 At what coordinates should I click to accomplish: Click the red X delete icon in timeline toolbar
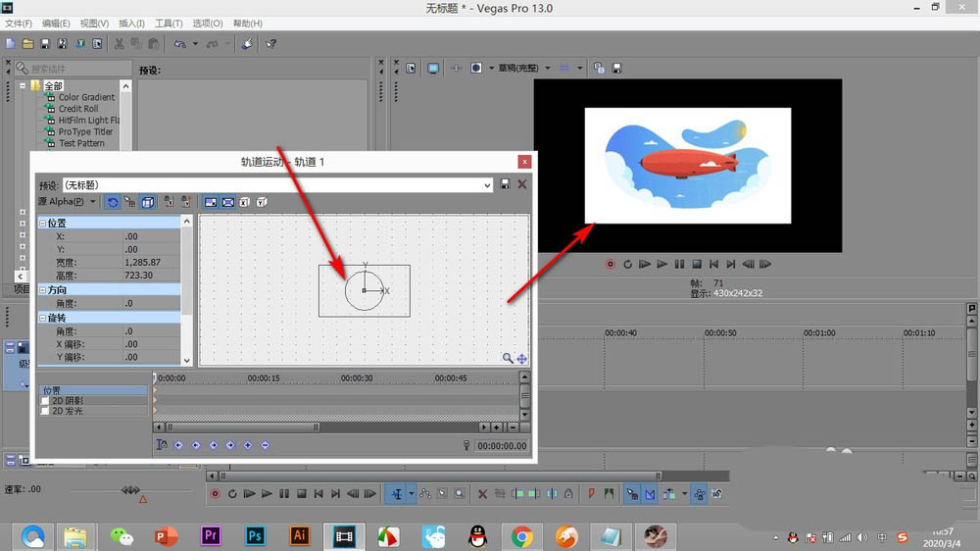point(482,494)
